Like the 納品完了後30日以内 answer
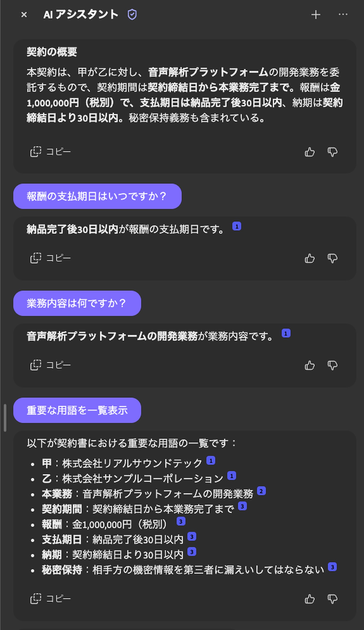 click(x=310, y=258)
